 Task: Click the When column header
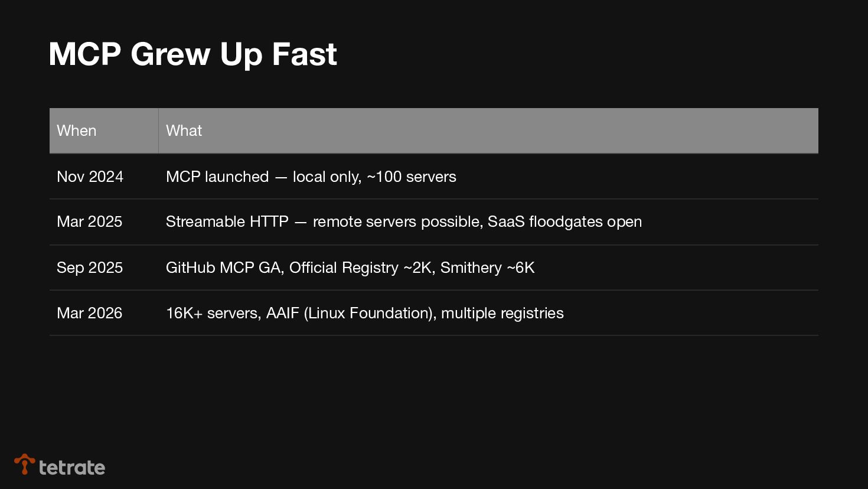(77, 131)
